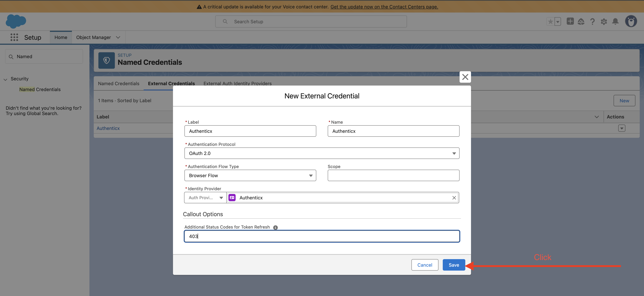The image size is (644, 296).
Task: Focus the Search Setup field
Action: tap(311, 21)
